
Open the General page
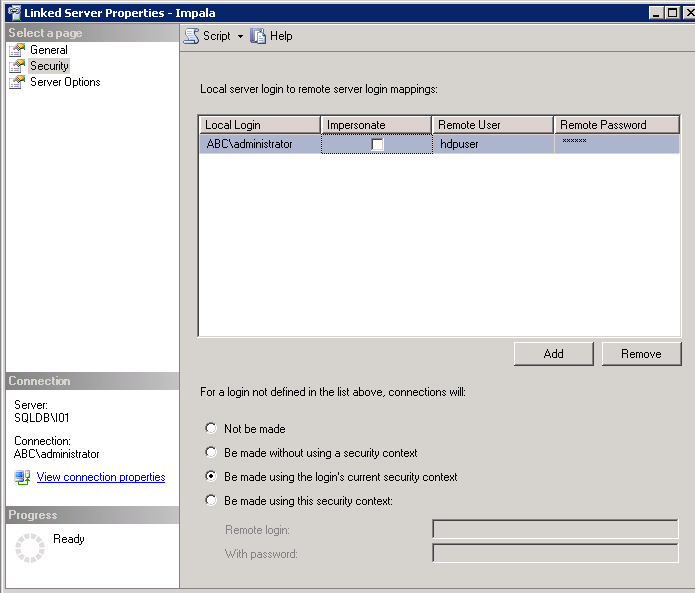[x=49, y=50]
